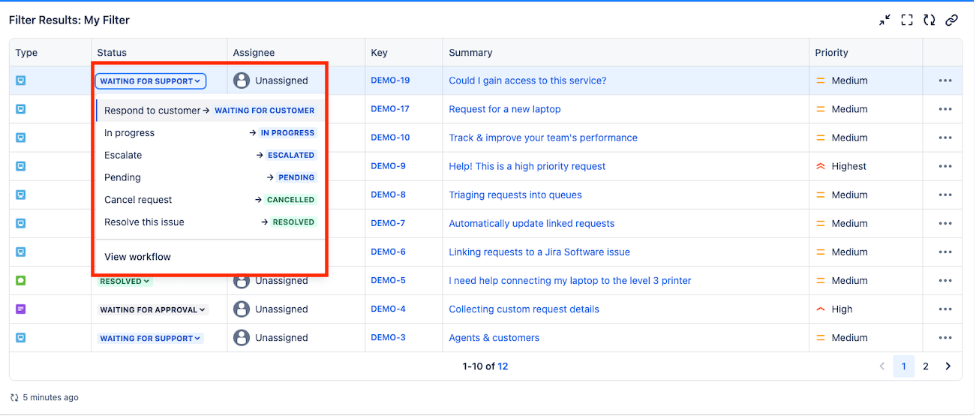The image size is (975, 417).
Task: Open more actions for DEMO-17 row
Action: pyautogui.click(x=945, y=109)
